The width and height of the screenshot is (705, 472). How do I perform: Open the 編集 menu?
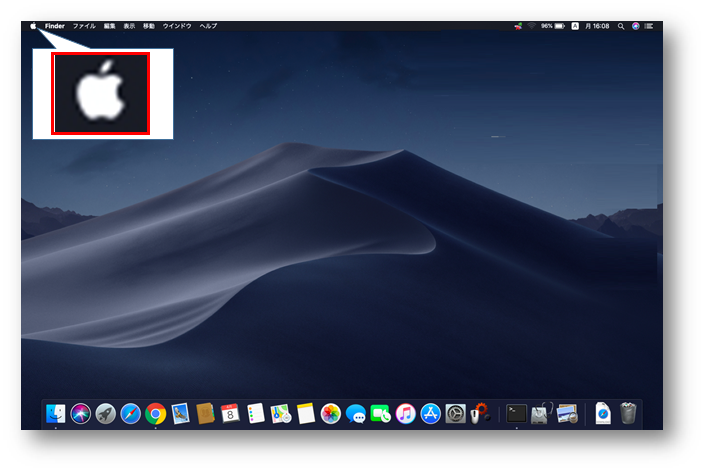click(110, 26)
